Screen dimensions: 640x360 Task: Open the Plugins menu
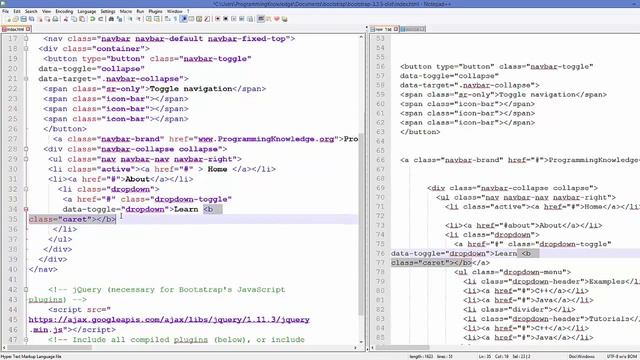(155, 11)
